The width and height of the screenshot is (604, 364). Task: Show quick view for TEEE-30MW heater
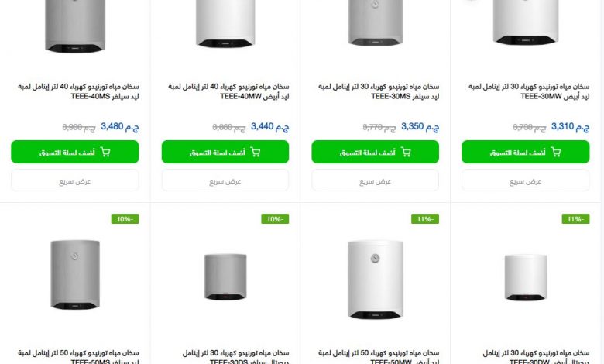(525, 181)
